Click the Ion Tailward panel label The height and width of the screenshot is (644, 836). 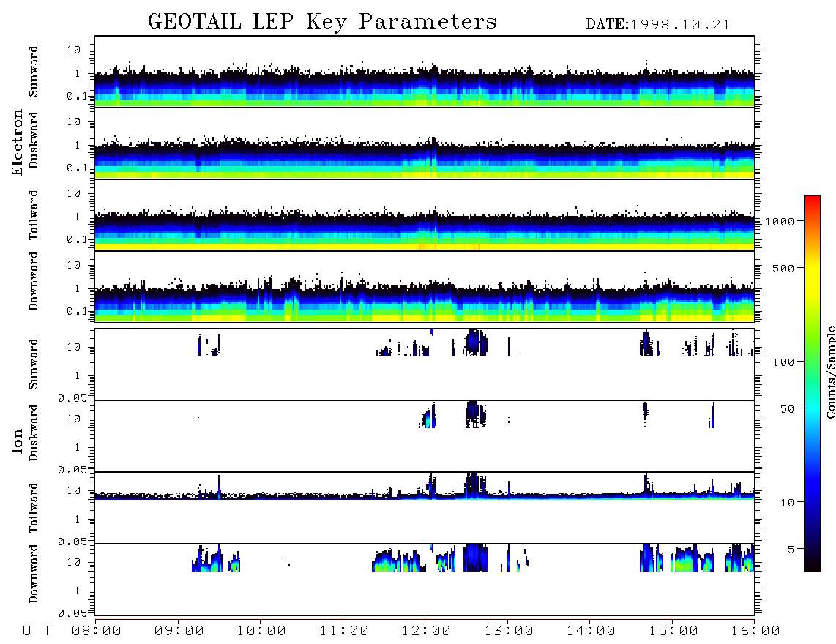coord(34,508)
